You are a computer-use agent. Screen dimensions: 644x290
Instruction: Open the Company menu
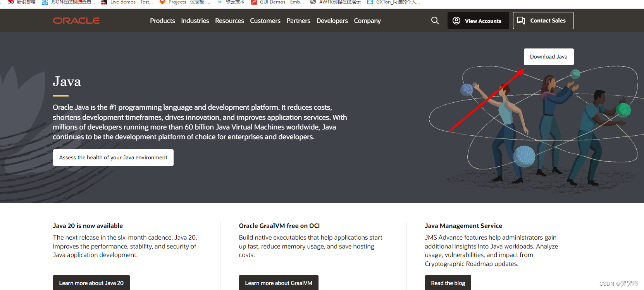tap(367, 21)
